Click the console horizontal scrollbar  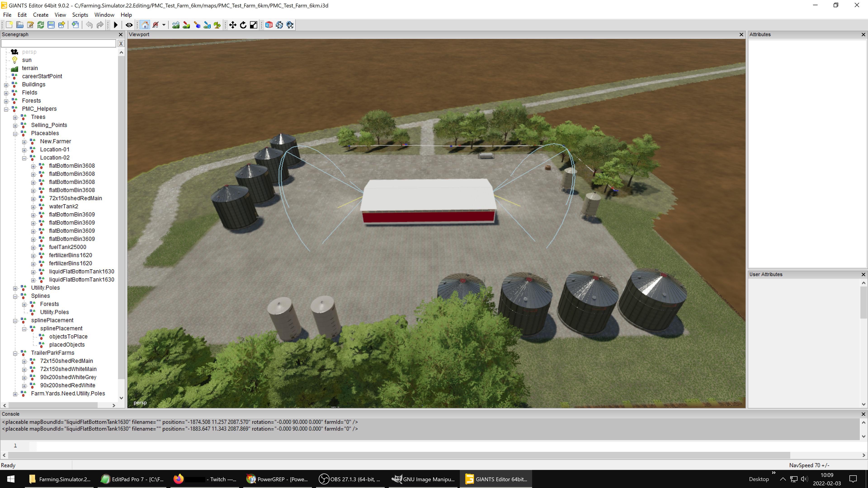(399, 455)
